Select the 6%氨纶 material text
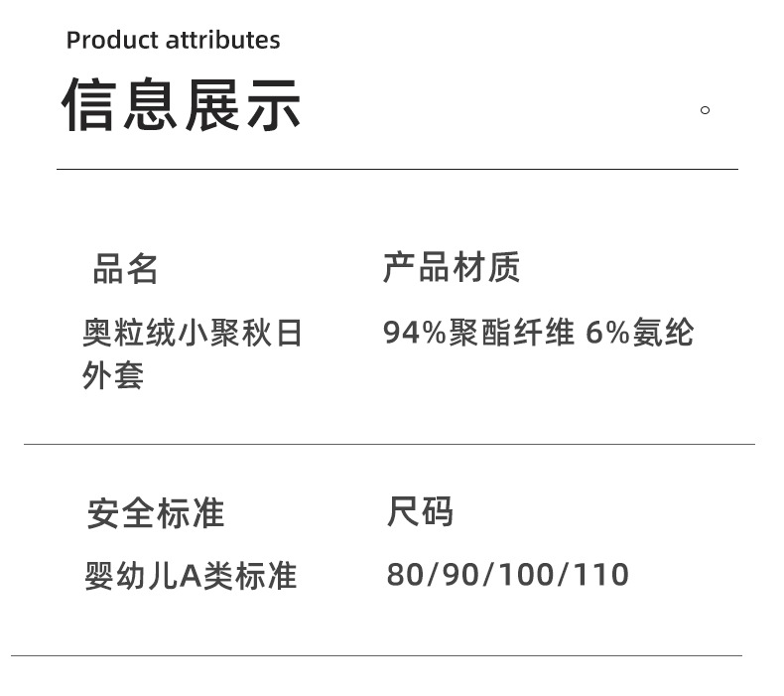This screenshot has height=696, width=784. [x=639, y=333]
